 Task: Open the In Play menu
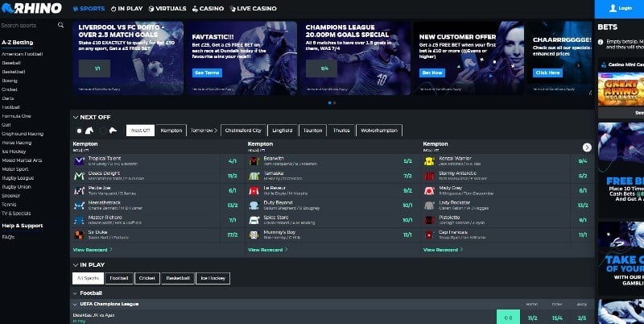[x=127, y=8]
